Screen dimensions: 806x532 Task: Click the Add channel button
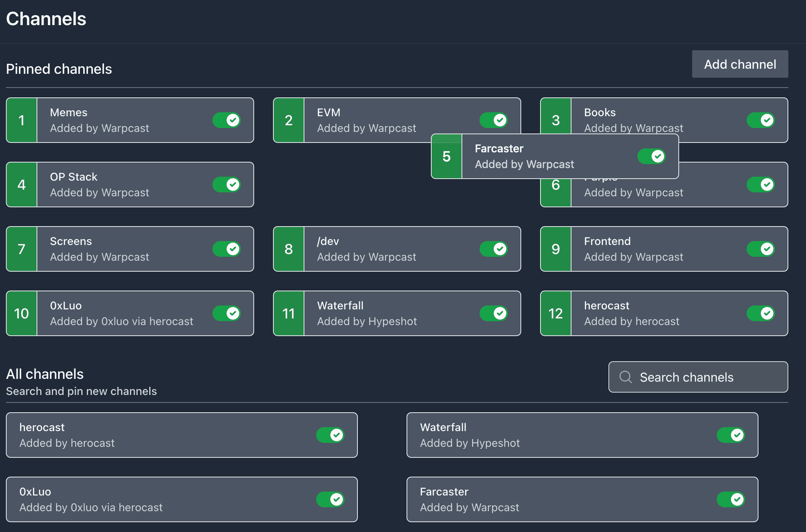tap(740, 64)
